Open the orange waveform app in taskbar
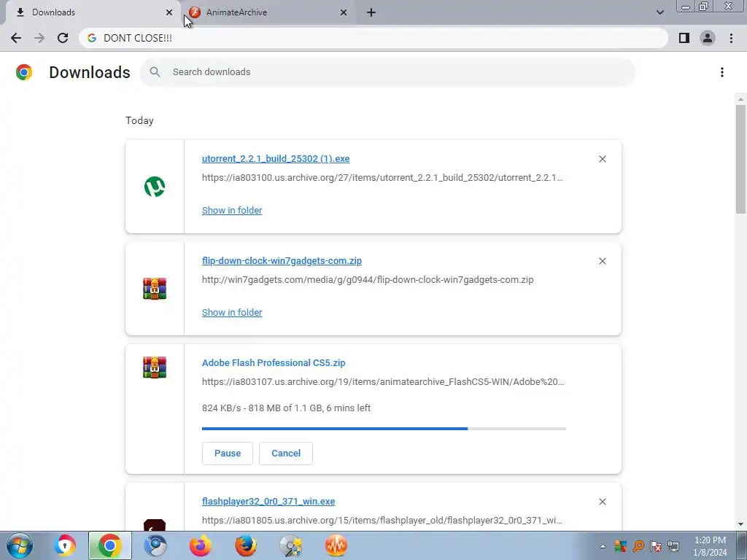Screen dimensions: 747x560 336,545
